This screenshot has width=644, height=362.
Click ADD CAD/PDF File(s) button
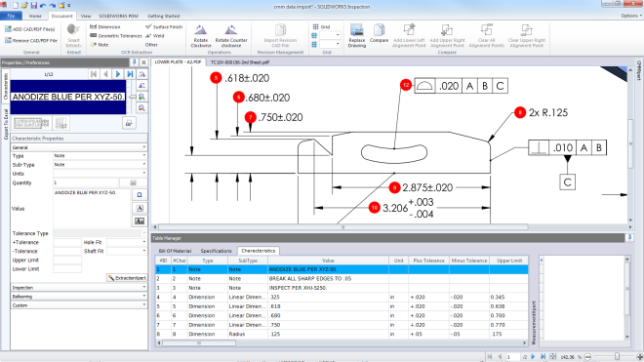pyautogui.click(x=29, y=29)
